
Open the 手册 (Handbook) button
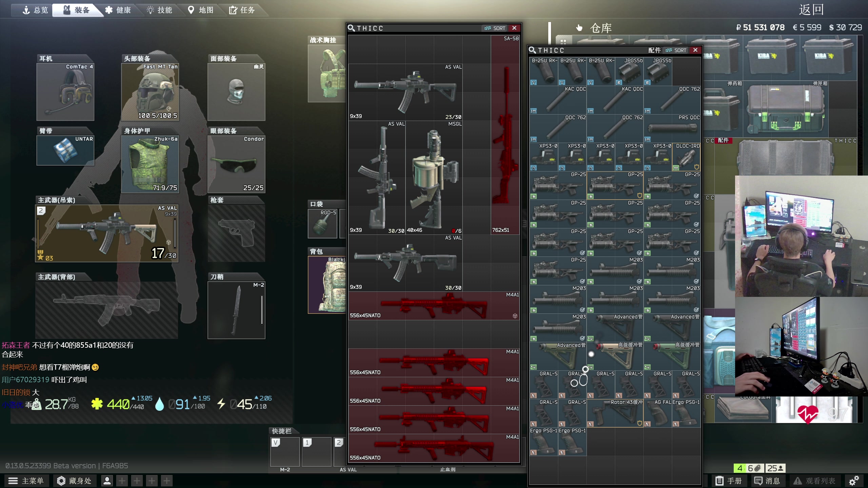pyautogui.click(x=729, y=481)
